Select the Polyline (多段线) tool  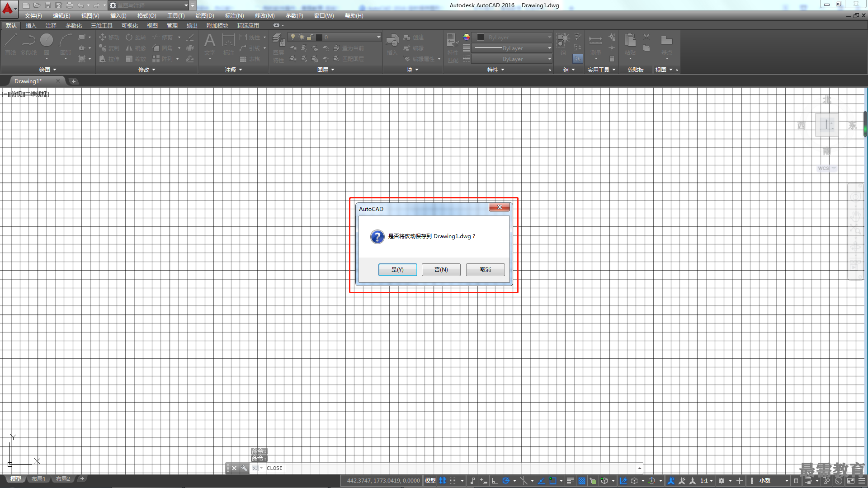28,44
